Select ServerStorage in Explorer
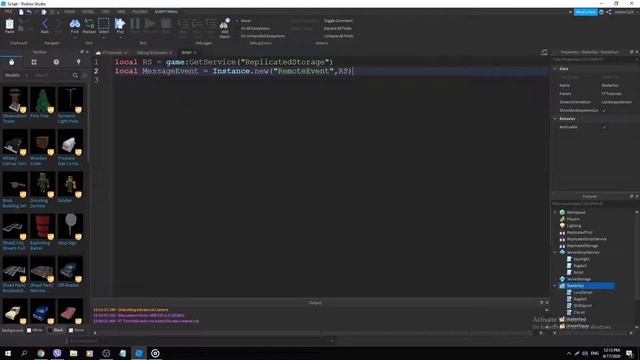This screenshot has height=360, width=640. click(x=579, y=279)
